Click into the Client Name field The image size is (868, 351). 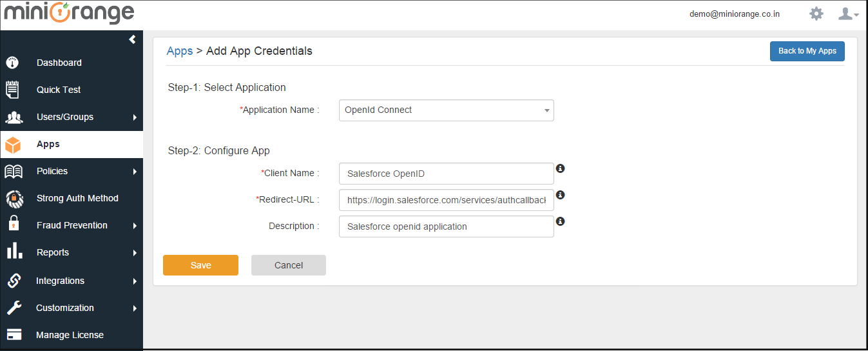tap(446, 174)
